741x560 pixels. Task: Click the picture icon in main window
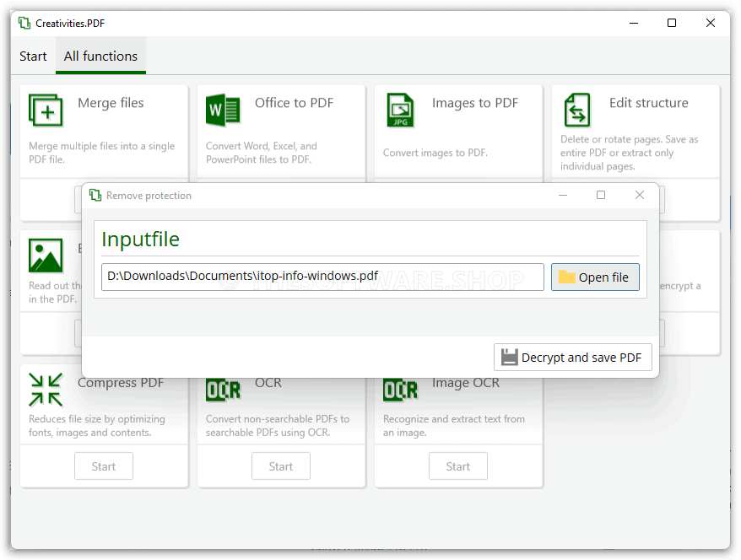pyautogui.click(x=46, y=256)
